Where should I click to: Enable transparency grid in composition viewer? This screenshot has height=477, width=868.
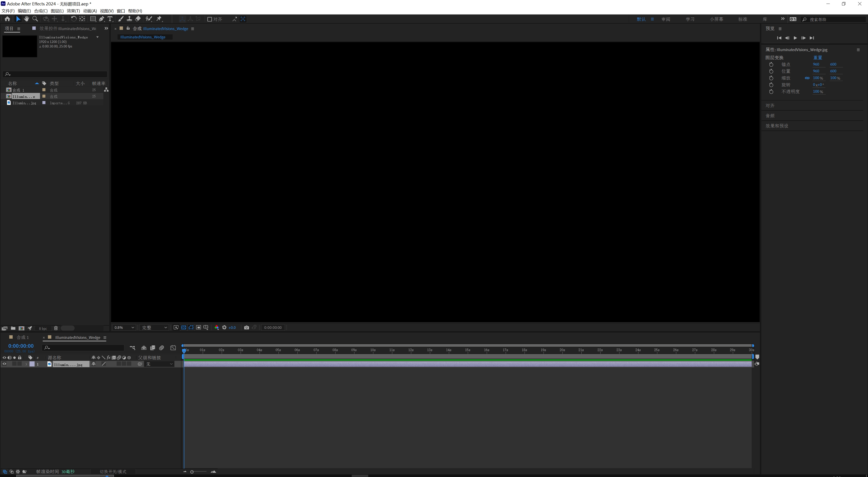(x=183, y=327)
